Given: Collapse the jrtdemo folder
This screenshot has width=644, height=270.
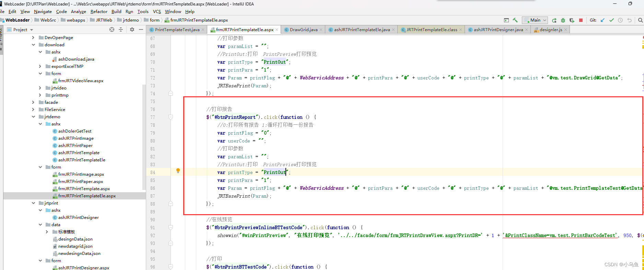Looking at the screenshot, I should click(x=33, y=117).
